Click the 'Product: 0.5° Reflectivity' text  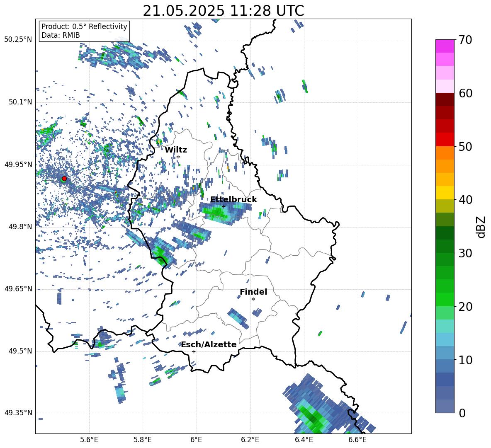pos(84,27)
